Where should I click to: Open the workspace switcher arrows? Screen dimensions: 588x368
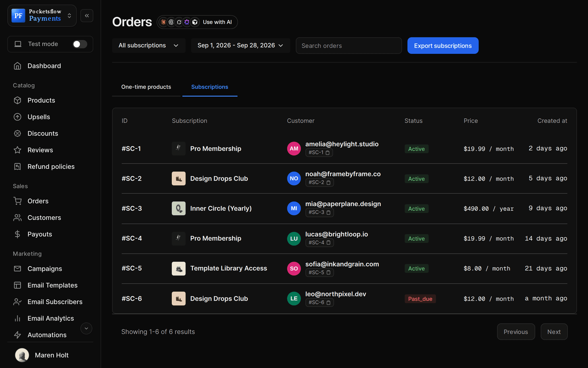click(69, 16)
